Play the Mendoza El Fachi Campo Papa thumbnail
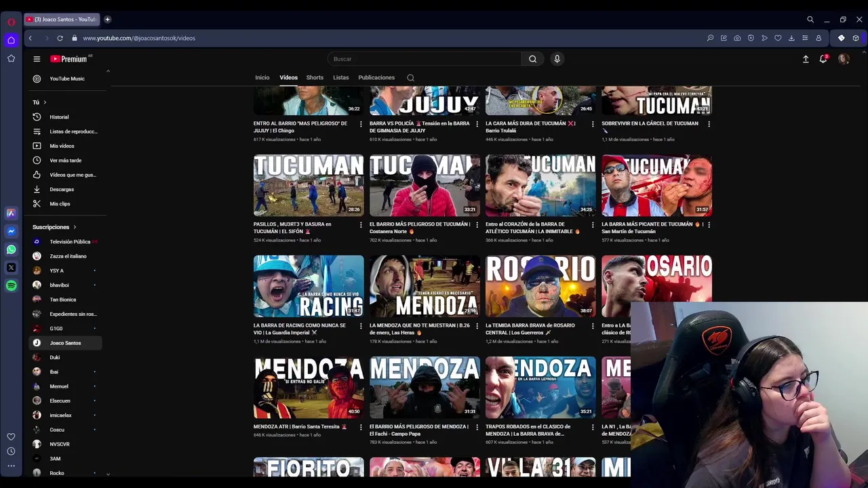Screen dimensions: 868x488 [425, 387]
